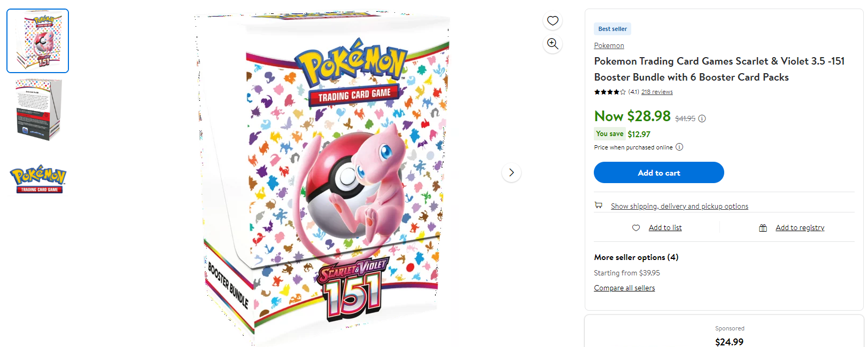The width and height of the screenshot is (868, 347).
Task: Select the first box front thumbnail
Action: pos(38,41)
